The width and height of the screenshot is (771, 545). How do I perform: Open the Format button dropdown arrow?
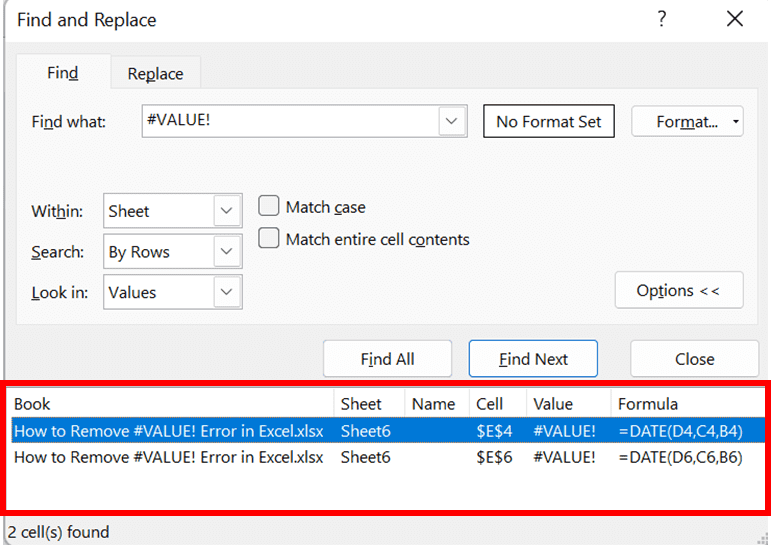(x=736, y=121)
